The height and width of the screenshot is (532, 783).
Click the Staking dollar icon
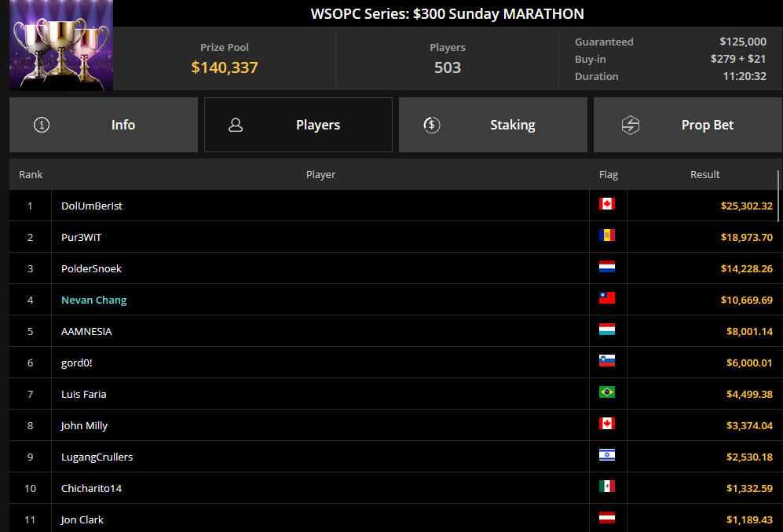431,125
